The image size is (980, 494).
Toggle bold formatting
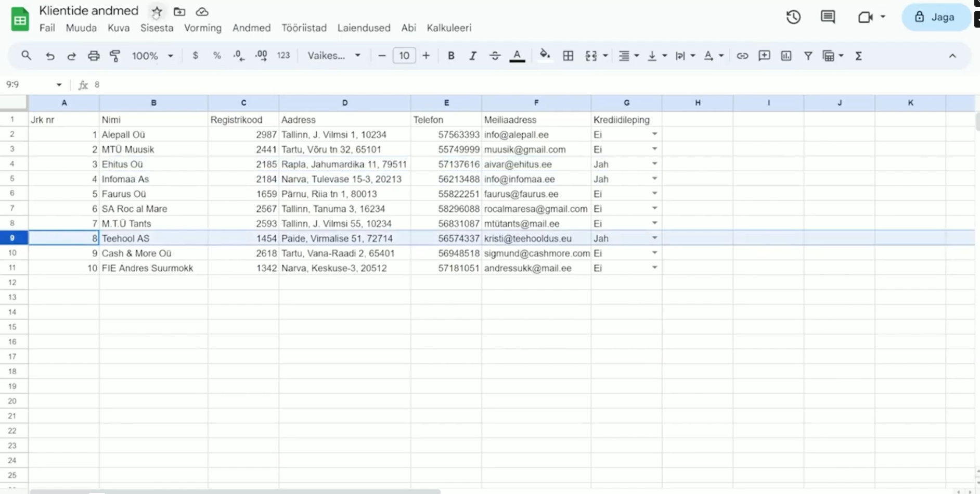451,55
